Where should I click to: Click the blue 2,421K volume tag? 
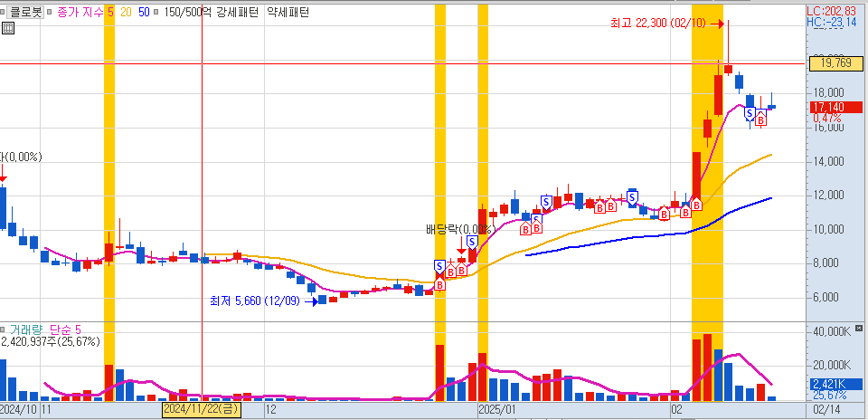(835, 384)
